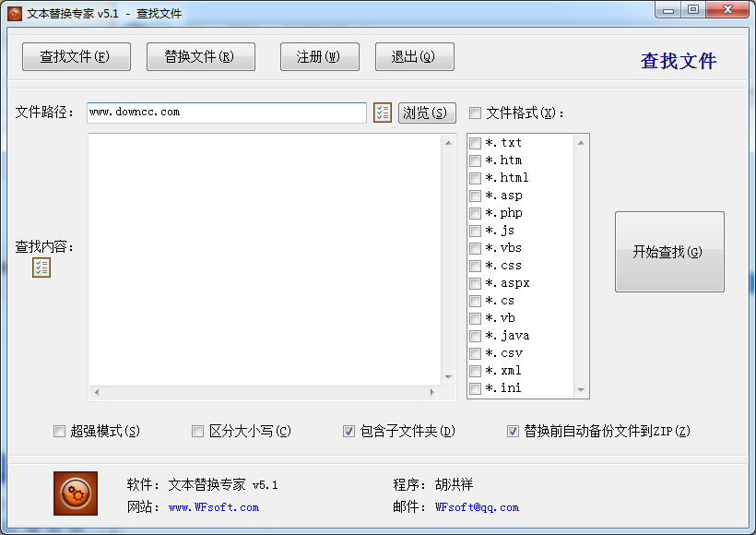Enable 区分大小写 case sensitivity

197,431
